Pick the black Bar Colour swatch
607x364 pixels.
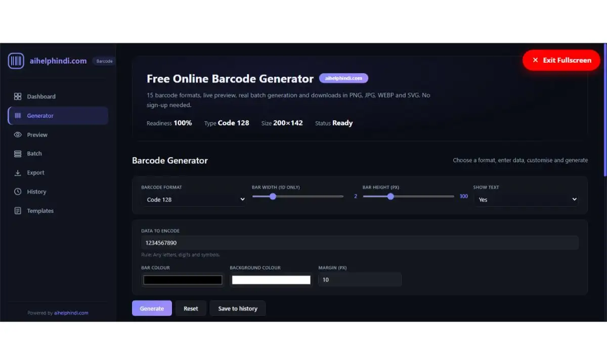(183, 280)
